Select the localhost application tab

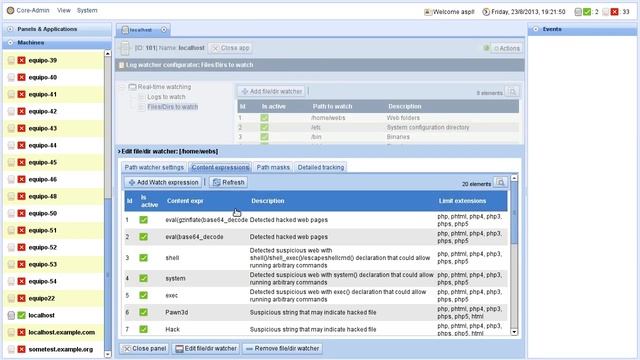tap(141, 30)
